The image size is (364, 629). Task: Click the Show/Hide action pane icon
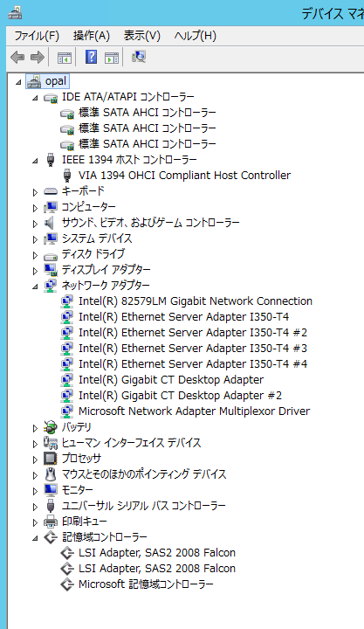pyautogui.click(x=112, y=58)
